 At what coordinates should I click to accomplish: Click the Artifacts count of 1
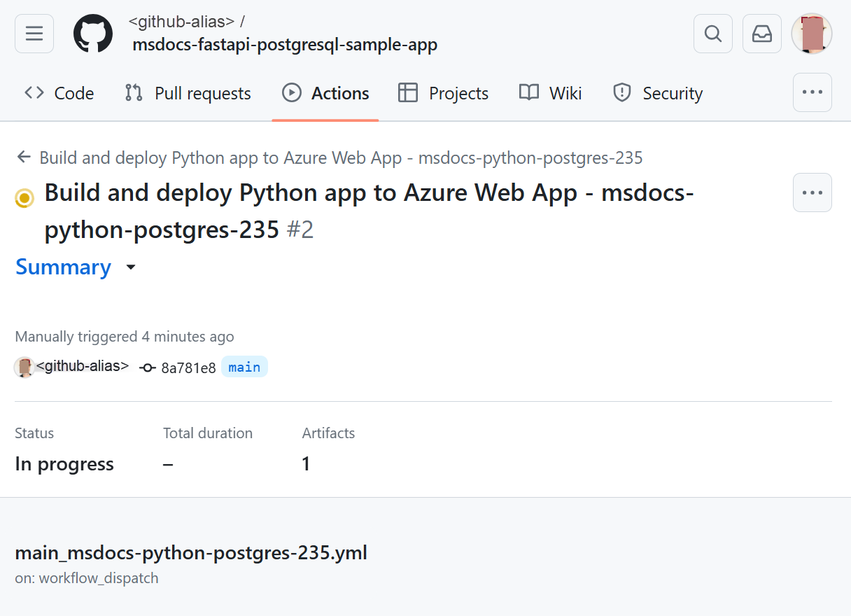tap(306, 463)
